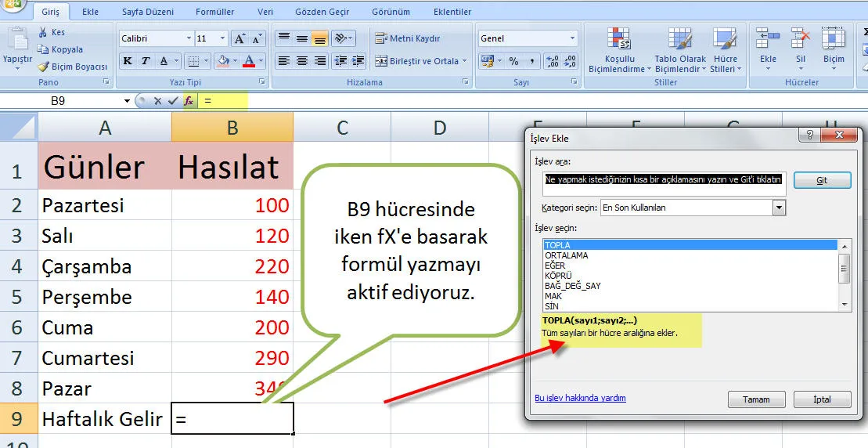This screenshot has height=448, width=868.
Task: Click the red font color swatch button
Action: click(249, 61)
